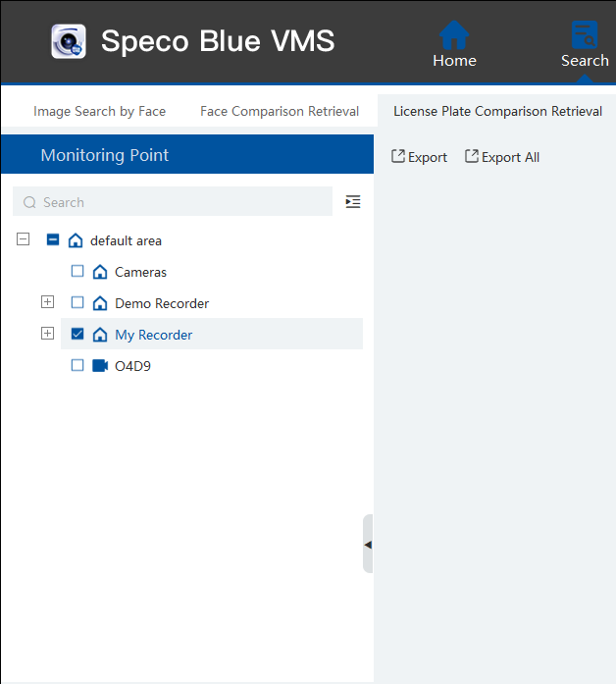Click the list toggle icon beside search
Viewport: 616px width, 684px height.
point(353,202)
